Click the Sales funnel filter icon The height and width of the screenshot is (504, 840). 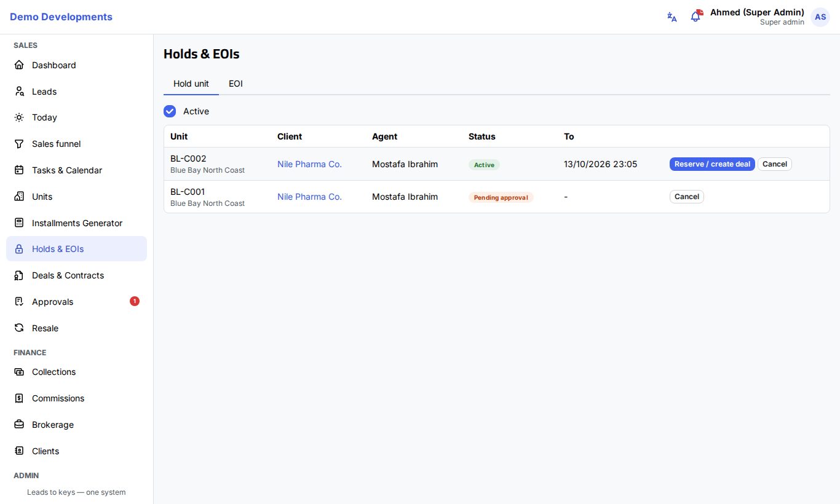coord(19,144)
